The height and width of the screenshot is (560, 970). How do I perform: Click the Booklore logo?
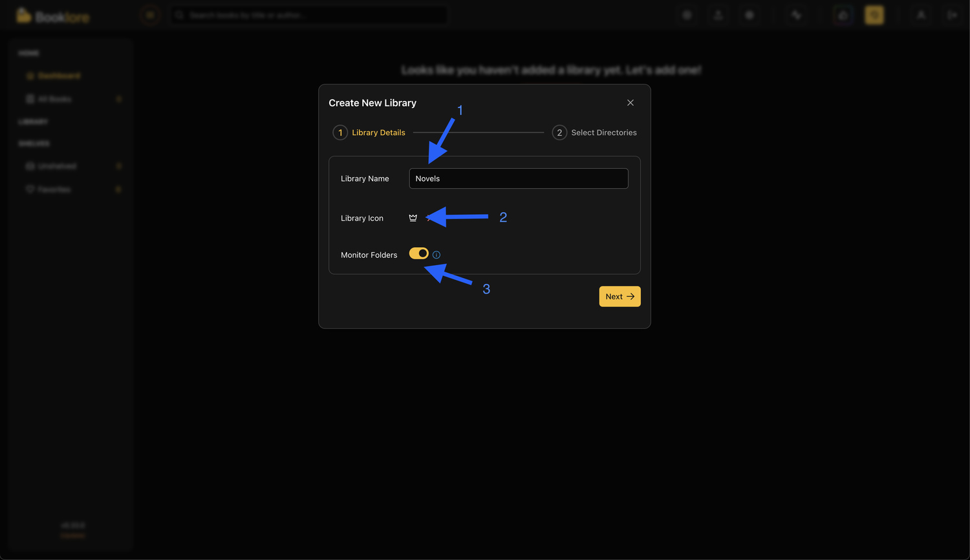pyautogui.click(x=53, y=16)
